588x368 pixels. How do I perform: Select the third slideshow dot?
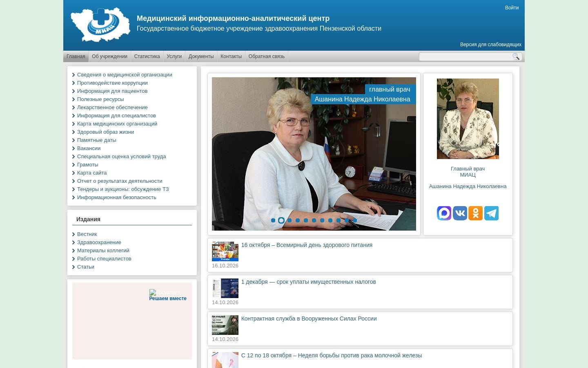pyautogui.click(x=290, y=220)
